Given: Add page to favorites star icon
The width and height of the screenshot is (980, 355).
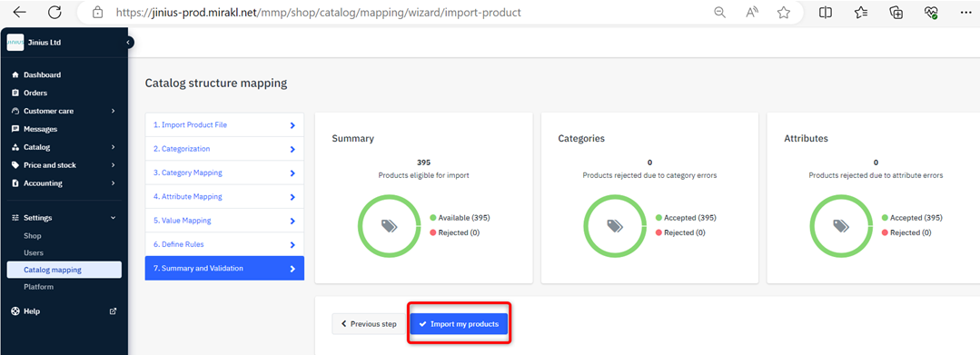Looking at the screenshot, I should 783,13.
